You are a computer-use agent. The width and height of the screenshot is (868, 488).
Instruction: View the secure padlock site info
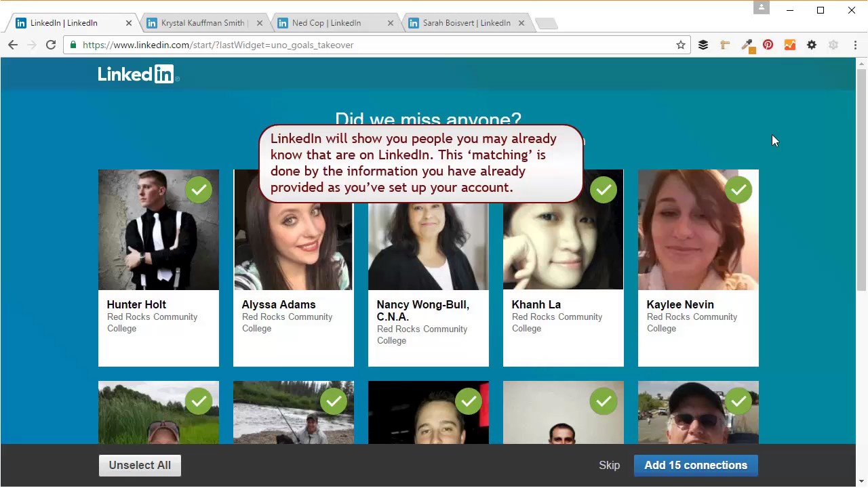click(73, 45)
